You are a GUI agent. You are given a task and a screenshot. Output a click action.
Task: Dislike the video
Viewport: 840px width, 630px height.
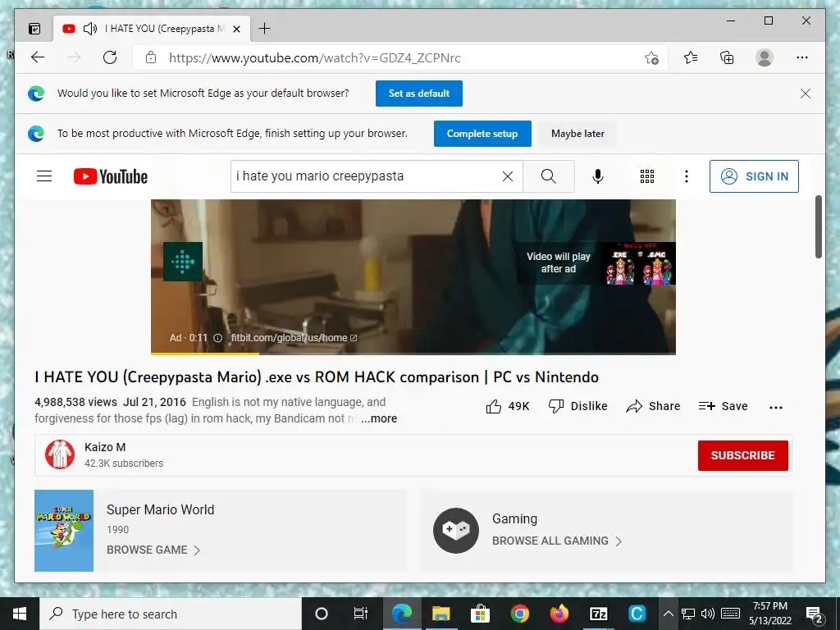[578, 406]
